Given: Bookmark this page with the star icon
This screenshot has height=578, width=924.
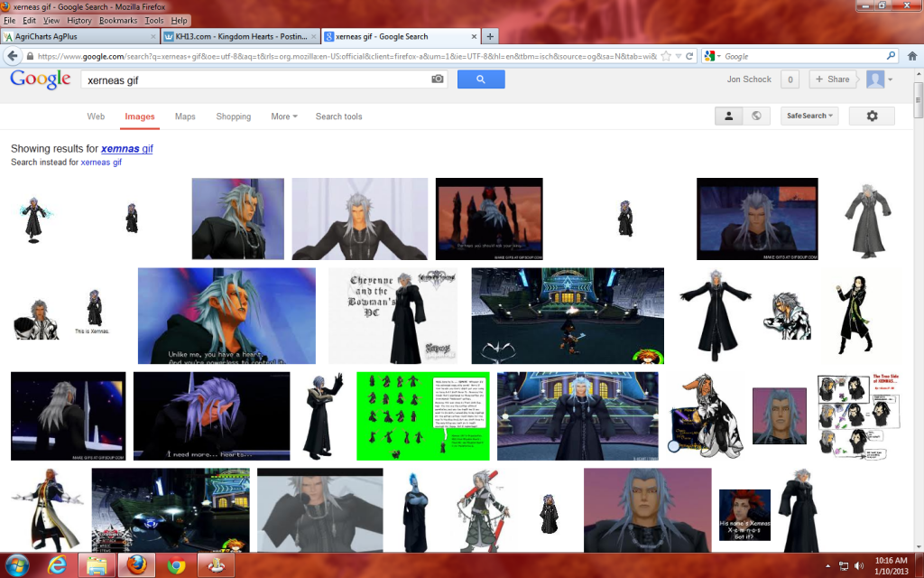Looking at the screenshot, I should [666, 56].
